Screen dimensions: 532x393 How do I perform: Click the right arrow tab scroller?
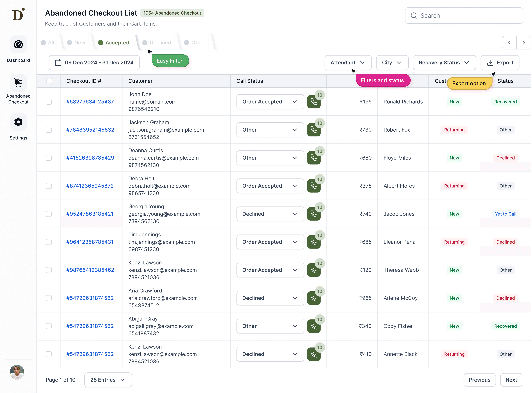(523, 43)
